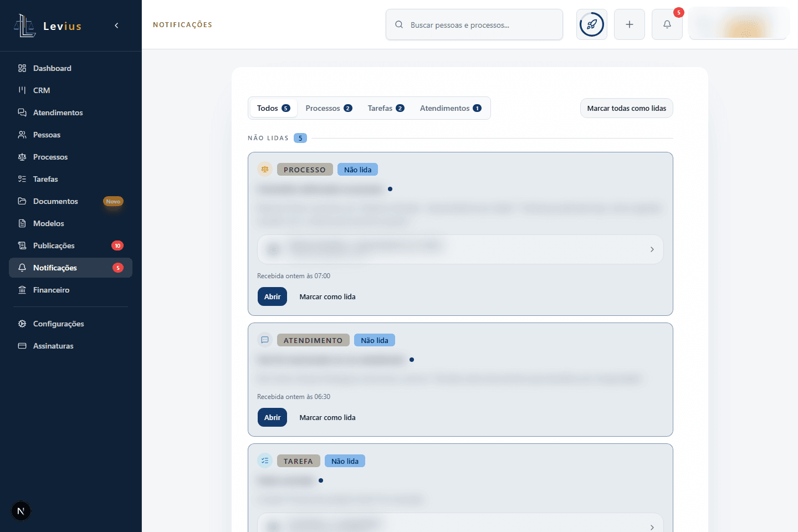The width and height of the screenshot is (798, 532).
Task: Click Marcar todas como lidas
Action: [x=627, y=108]
